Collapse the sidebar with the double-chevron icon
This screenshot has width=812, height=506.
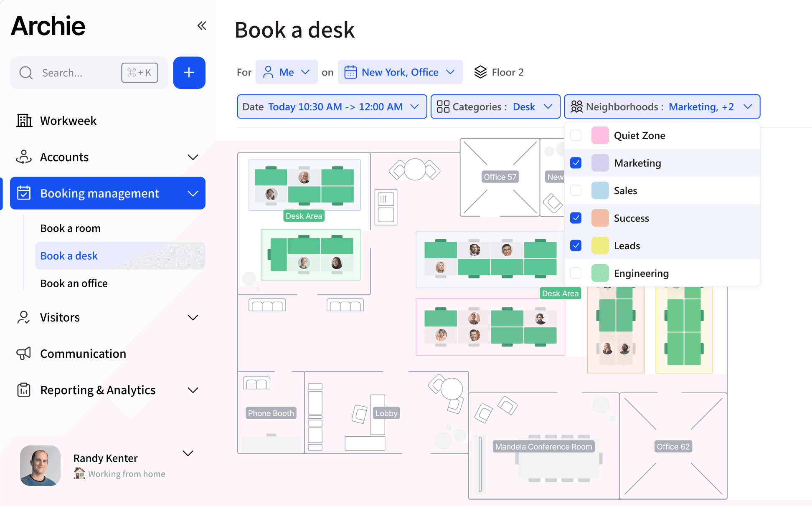point(202,25)
